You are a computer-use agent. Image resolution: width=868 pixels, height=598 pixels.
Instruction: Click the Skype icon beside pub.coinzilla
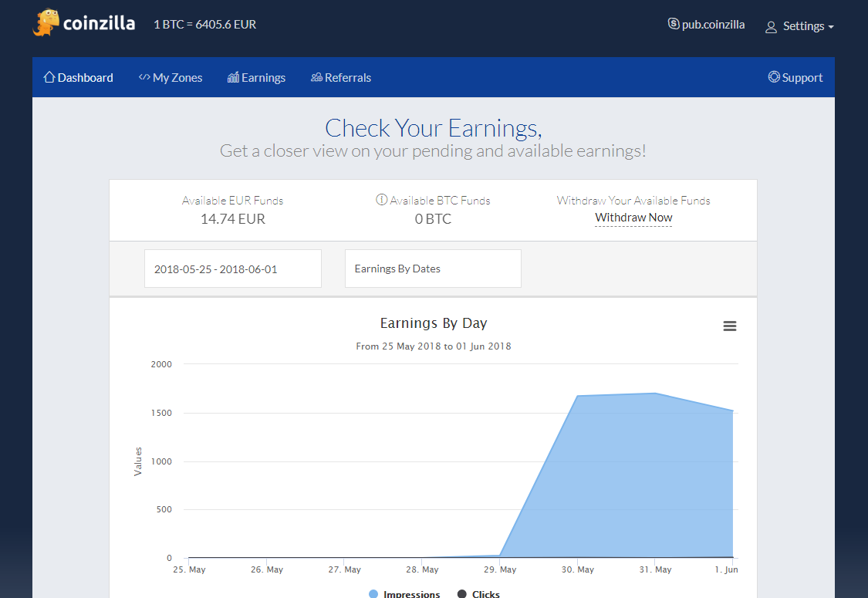674,24
